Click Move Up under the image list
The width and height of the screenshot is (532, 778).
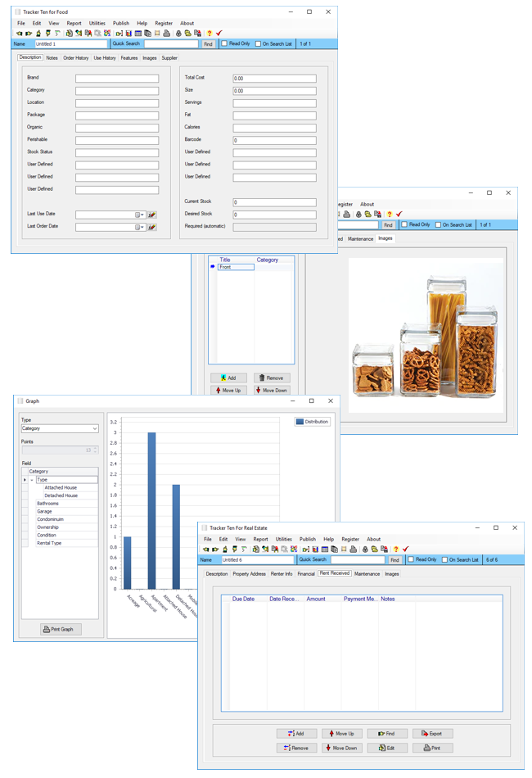point(228,391)
